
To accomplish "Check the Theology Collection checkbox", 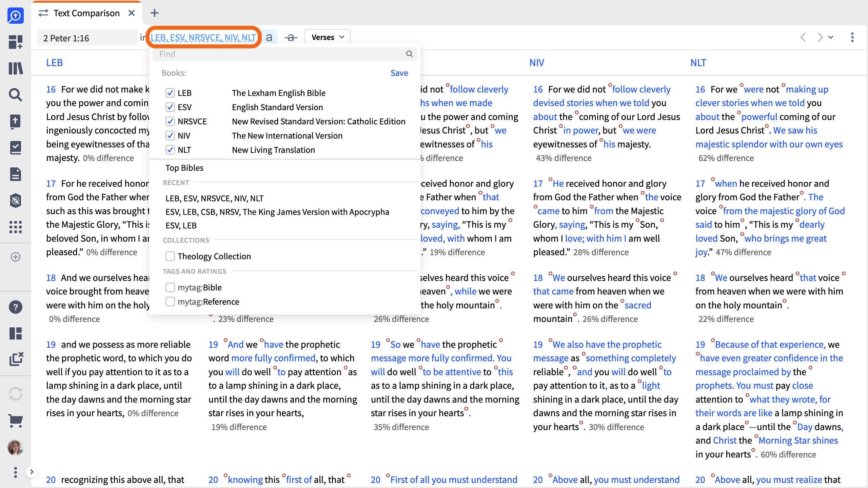I will [x=170, y=256].
